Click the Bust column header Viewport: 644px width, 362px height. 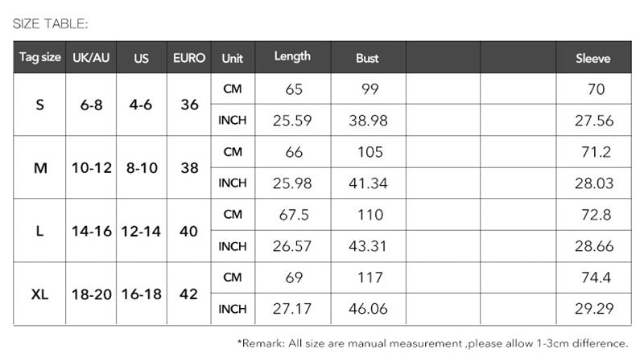[367, 58]
